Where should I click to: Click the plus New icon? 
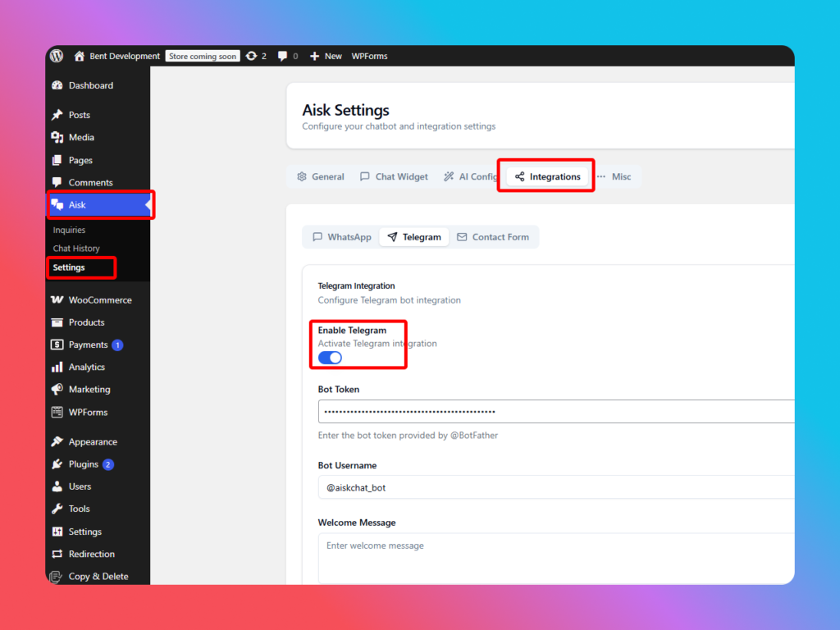(x=315, y=56)
